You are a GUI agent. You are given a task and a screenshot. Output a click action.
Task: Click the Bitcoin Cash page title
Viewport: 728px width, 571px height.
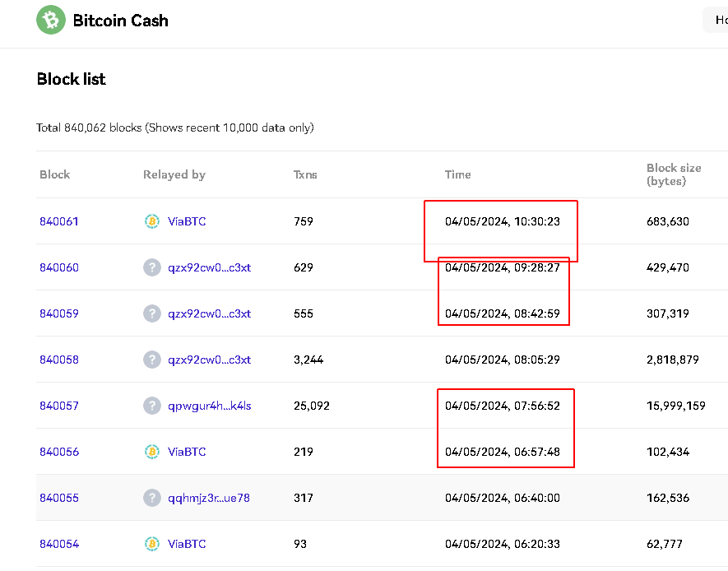coord(121,21)
